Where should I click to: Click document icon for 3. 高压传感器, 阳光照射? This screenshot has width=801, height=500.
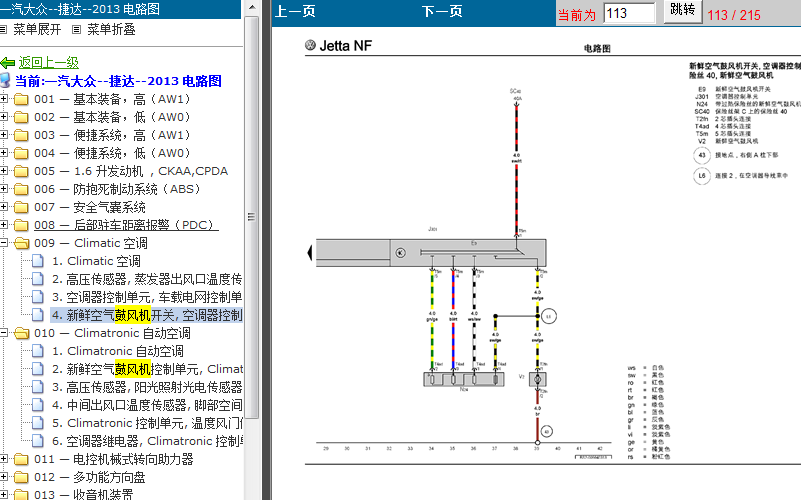(x=38, y=387)
